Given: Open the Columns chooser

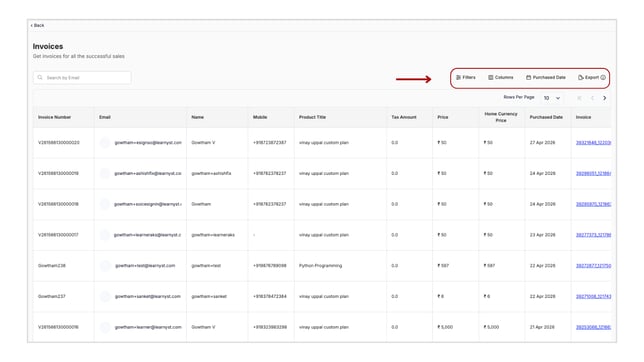Looking at the screenshot, I should click(501, 77).
